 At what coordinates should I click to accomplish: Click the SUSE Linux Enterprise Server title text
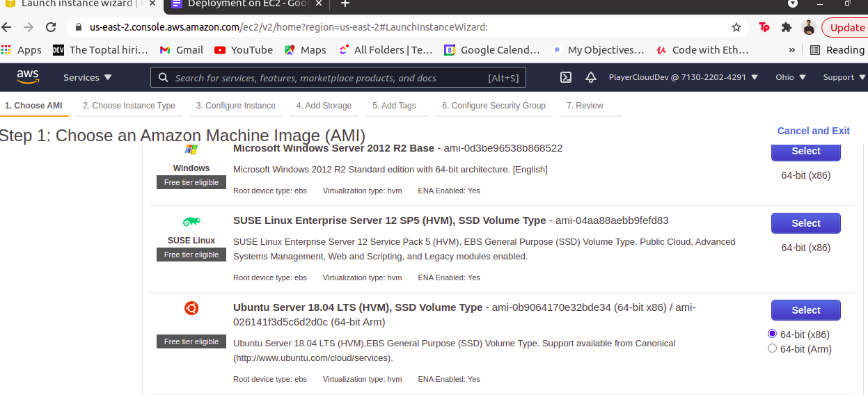(x=389, y=220)
